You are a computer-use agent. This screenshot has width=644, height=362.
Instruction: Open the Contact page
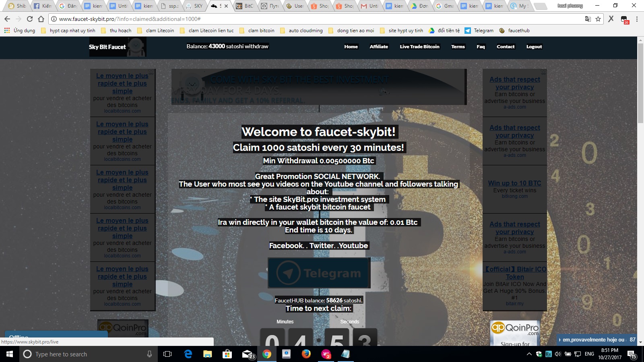506,47
